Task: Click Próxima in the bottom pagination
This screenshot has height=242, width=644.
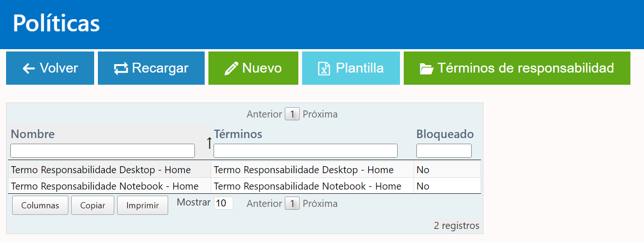Action: (x=320, y=204)
